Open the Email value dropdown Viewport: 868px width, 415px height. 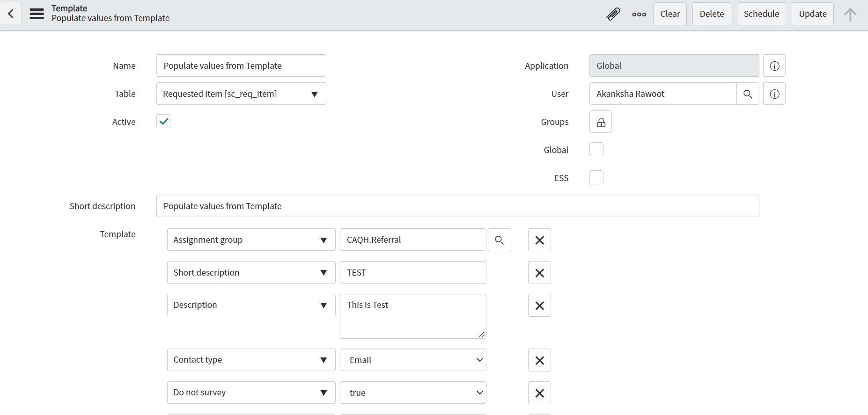[413, 360]
